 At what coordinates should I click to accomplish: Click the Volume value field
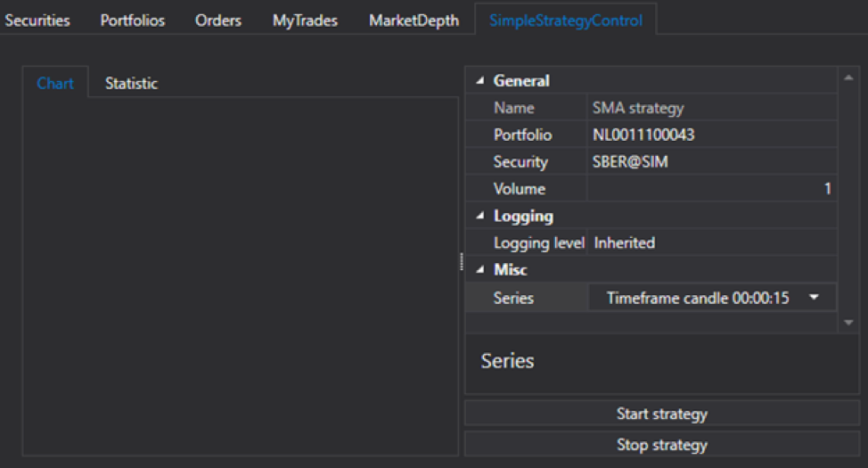(711, 189)
